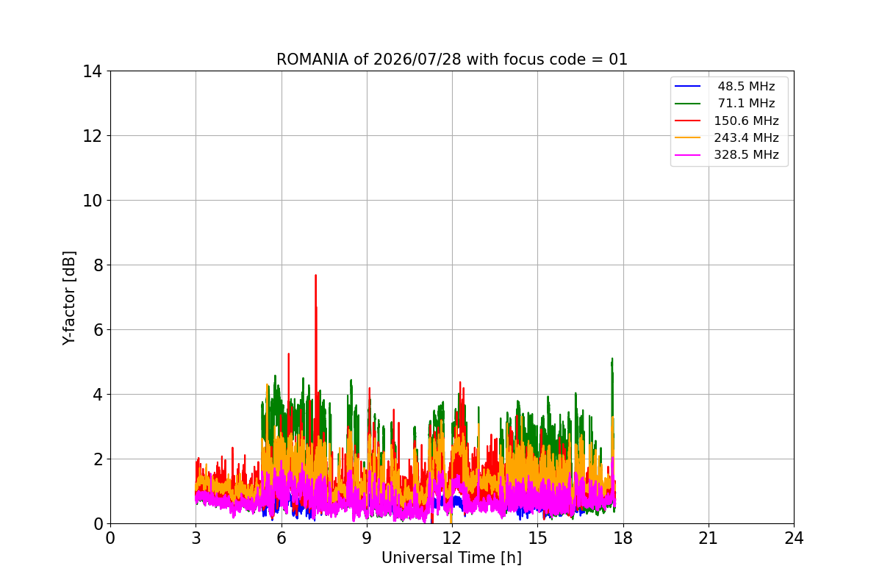The width and height of the screenshot is (882, 588).
Task: Click the blue 48.5 MHz legend line
Action: point(689,87)
